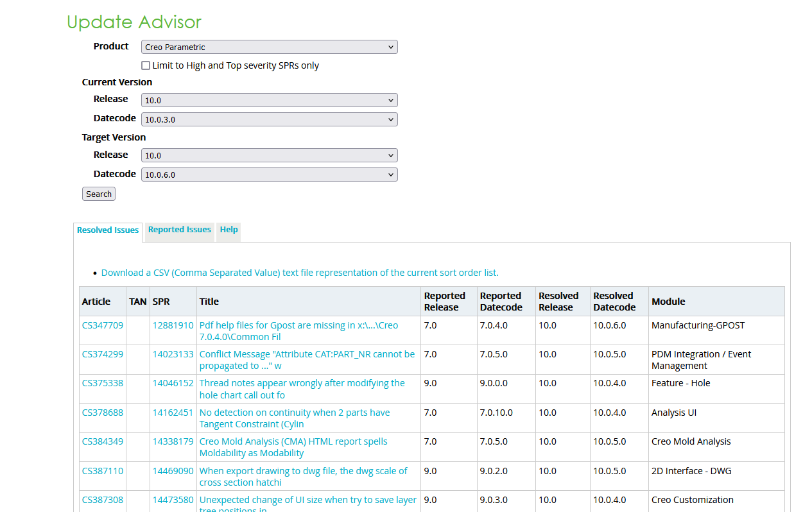Click the Search button
812x512 pixels.
click(99, 194)
